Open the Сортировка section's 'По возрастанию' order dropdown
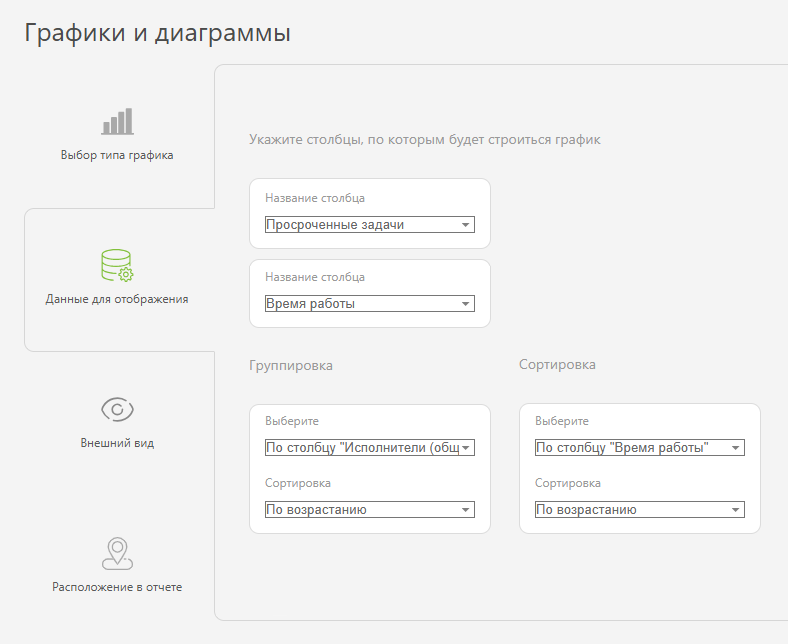 640,510
